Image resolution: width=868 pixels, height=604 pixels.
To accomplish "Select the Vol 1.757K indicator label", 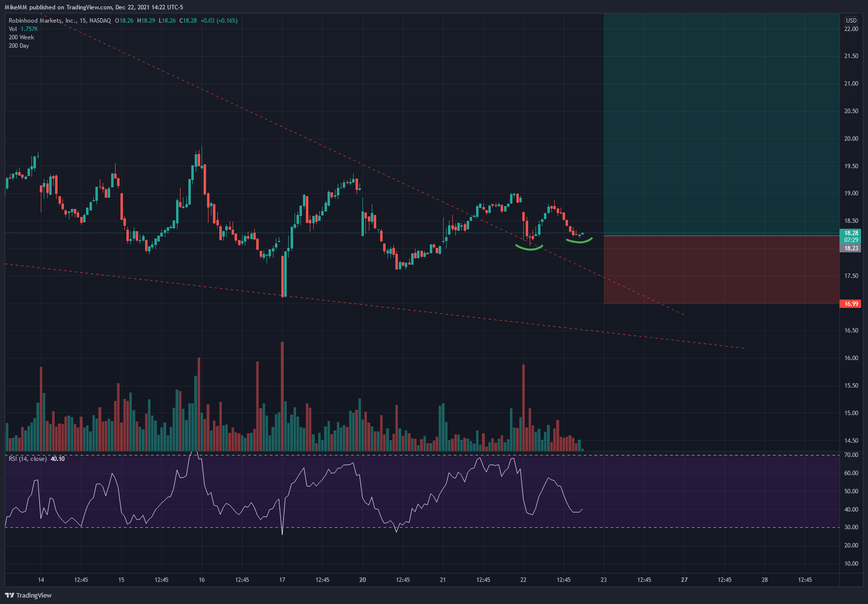I will [23, 29].
